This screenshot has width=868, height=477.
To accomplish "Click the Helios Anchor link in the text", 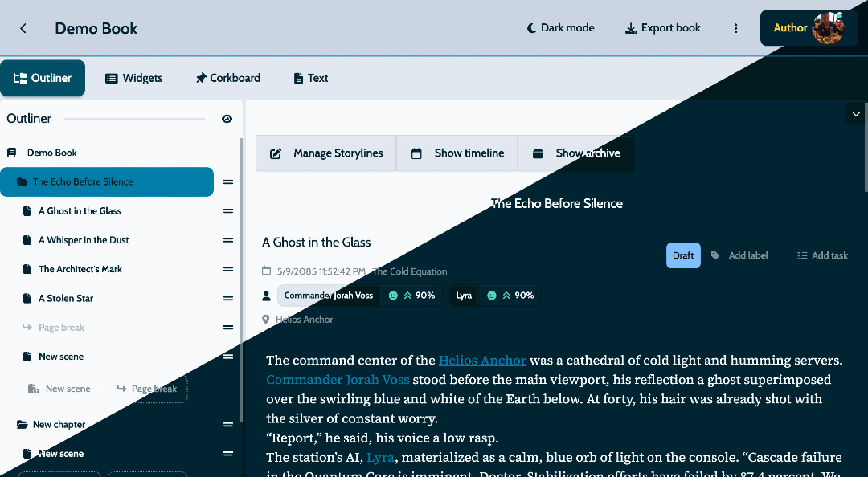I will click(x=482, y=360).
